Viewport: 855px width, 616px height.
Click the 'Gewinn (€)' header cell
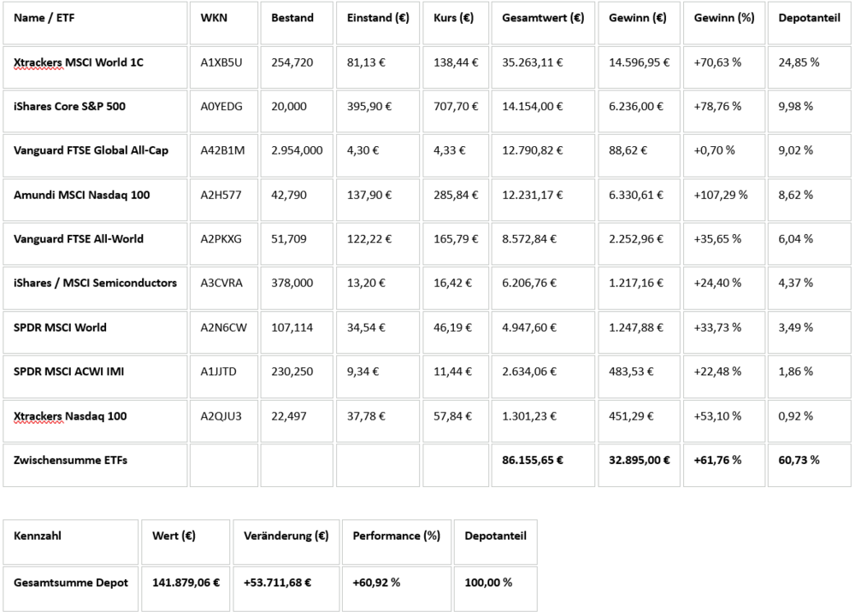(639, 23)
